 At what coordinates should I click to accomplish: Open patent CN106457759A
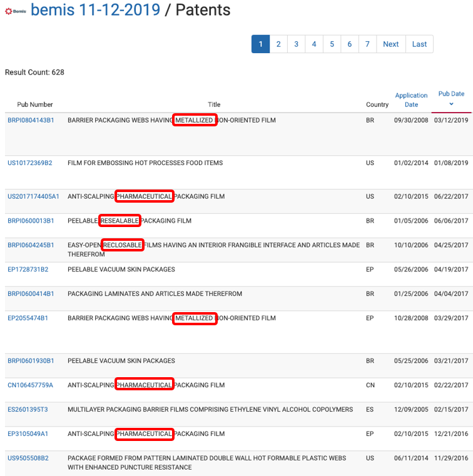coord(31,385)
